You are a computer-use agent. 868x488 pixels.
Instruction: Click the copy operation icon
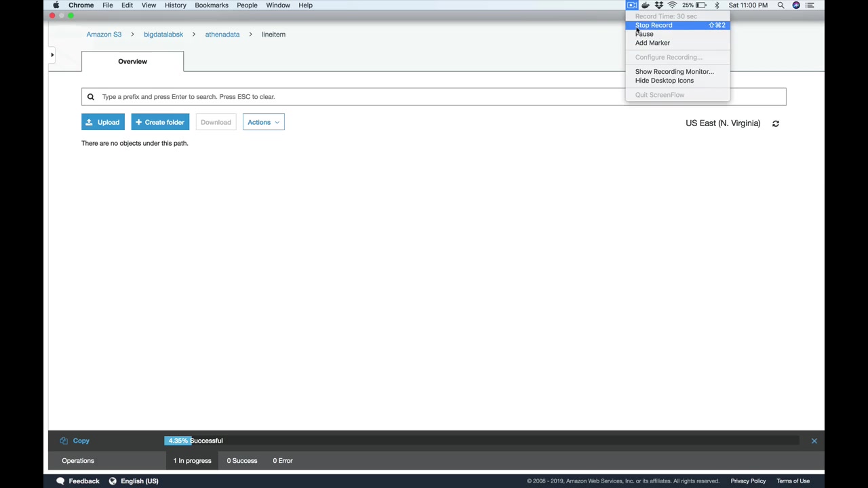[64, 441]
